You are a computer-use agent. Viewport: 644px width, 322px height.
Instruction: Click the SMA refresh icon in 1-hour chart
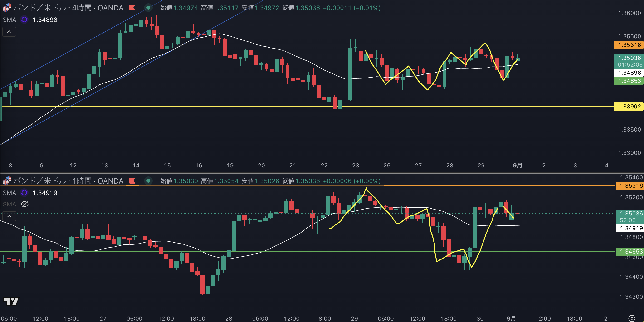click(24, 193)
